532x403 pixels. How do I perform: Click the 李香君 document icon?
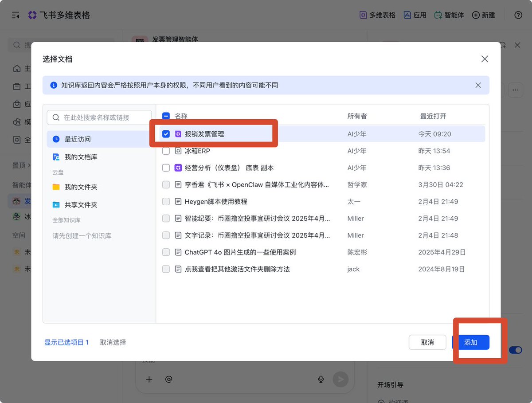pyautogui.click(x=178, y=184)
